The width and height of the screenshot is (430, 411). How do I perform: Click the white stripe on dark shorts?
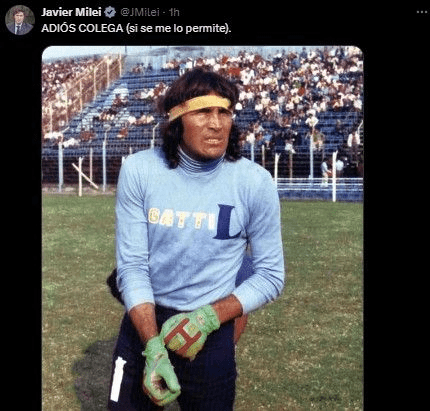coord(117,379)
